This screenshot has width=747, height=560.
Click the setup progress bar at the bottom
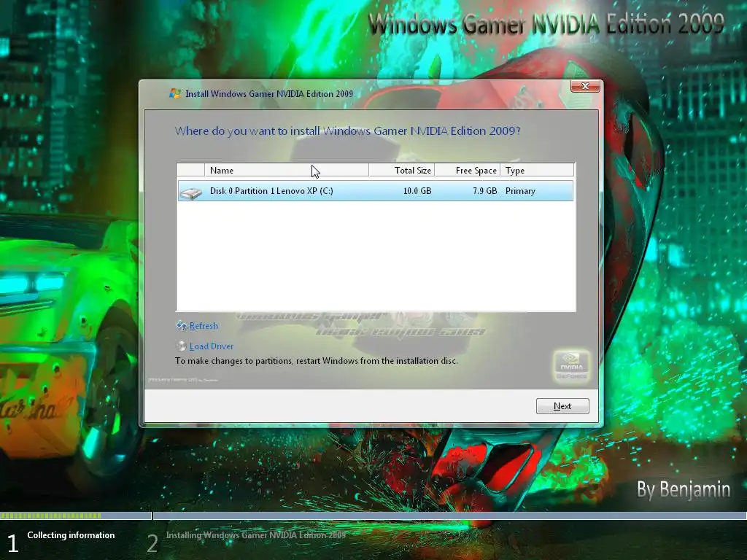(373, 516)
